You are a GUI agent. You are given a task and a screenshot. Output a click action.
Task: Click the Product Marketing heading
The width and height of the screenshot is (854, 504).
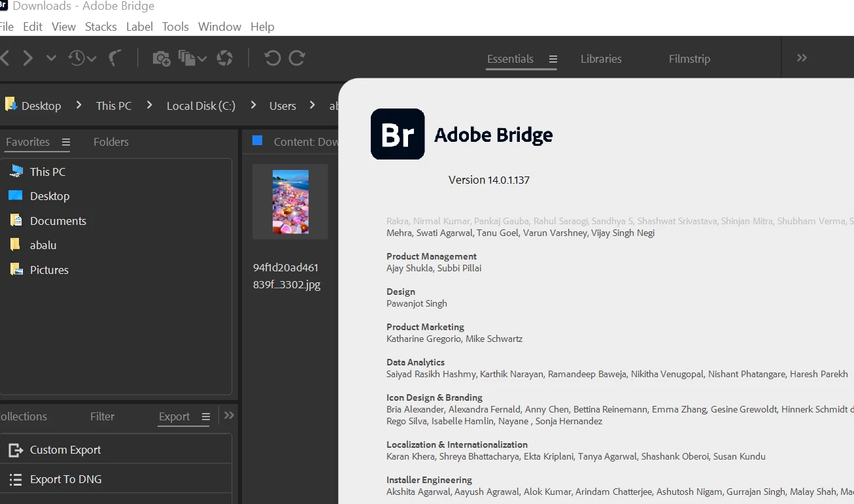425,327
